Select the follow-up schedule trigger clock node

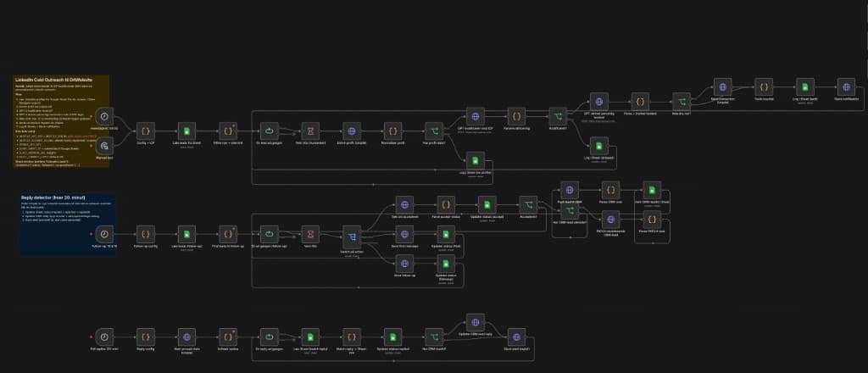coord(103,233)
